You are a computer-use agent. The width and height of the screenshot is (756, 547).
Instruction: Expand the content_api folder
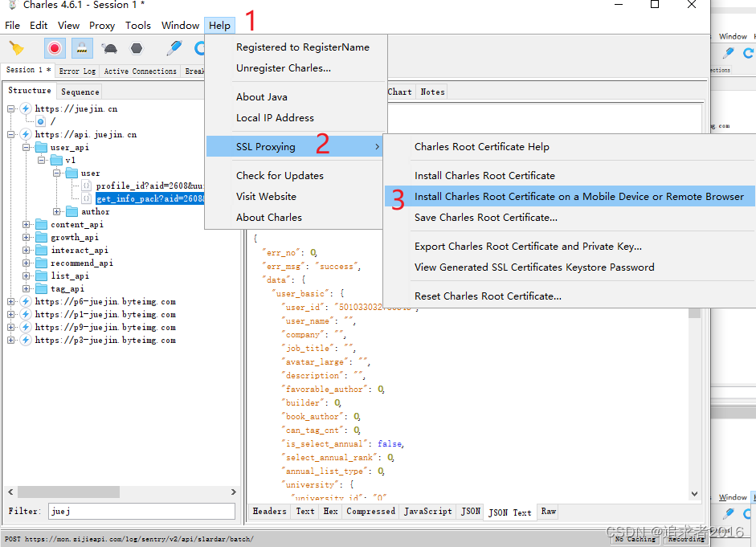coord(26,225)
